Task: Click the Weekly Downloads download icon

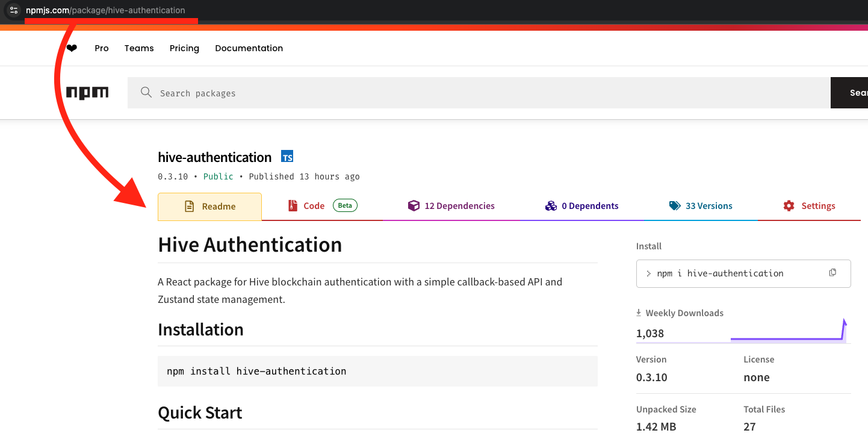Action: point(639,313)
